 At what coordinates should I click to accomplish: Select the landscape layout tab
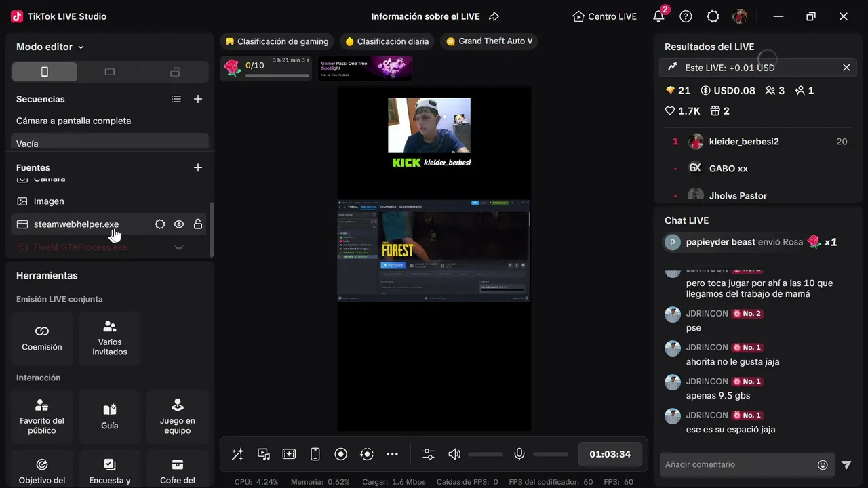tap(110, 72)
